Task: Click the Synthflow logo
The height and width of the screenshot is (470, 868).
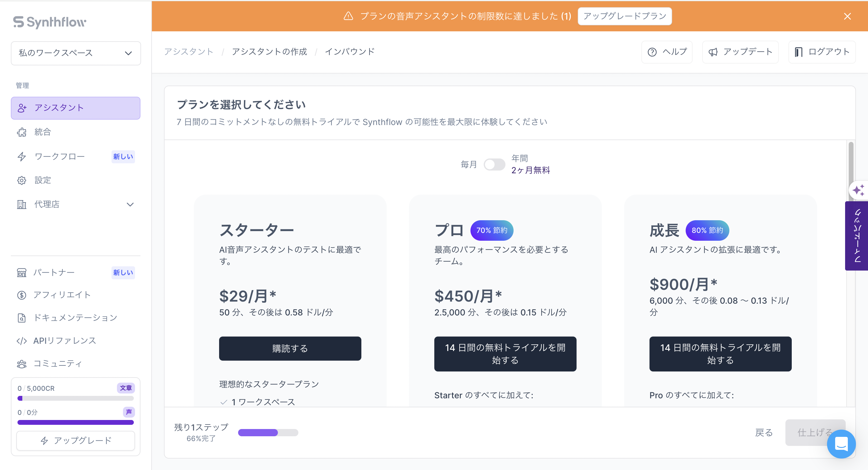Action: [x=49, y=22]
